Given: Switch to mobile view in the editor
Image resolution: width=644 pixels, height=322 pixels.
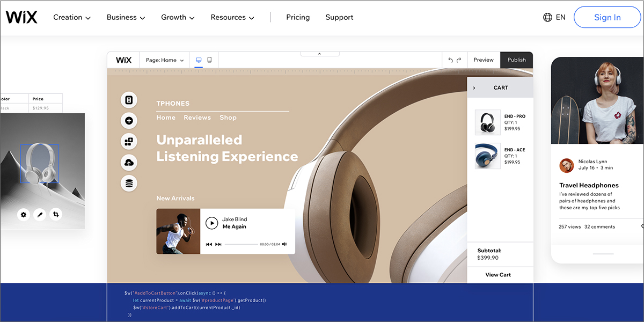Looking at the screenshot, I should [x=209, y=60].
